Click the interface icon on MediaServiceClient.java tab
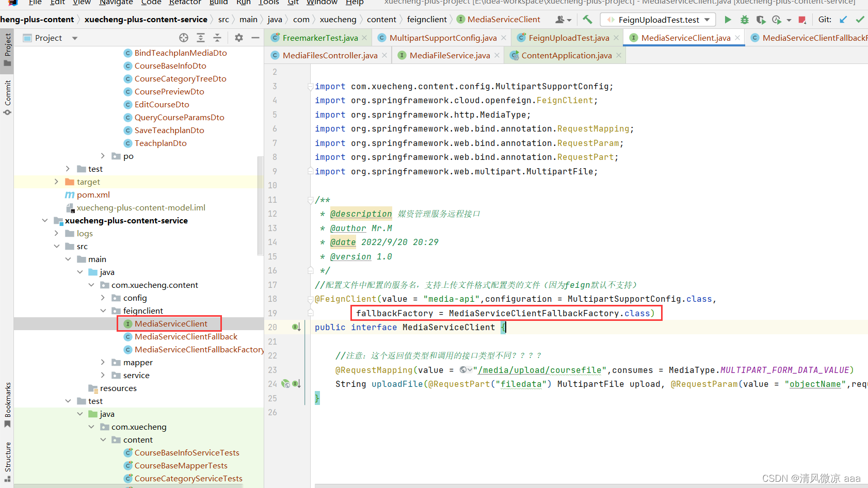 coord(634,38)
